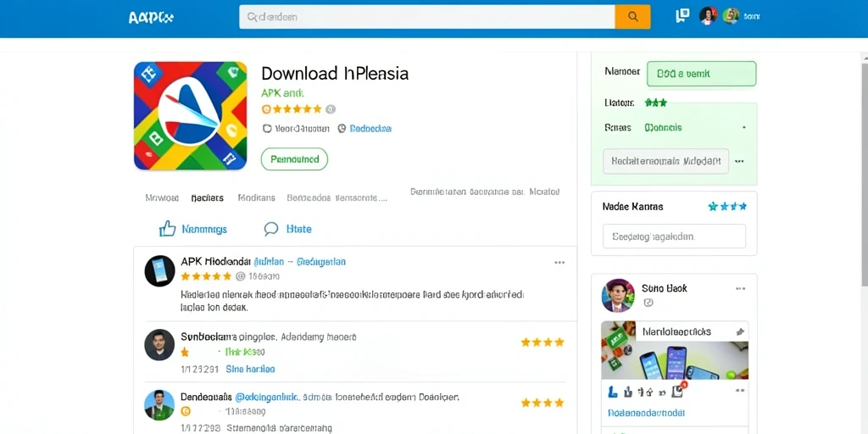The width and height of the screenshot is (868, 434).
Task: Click the green outlined download button
Action: (x=294, y=159)
